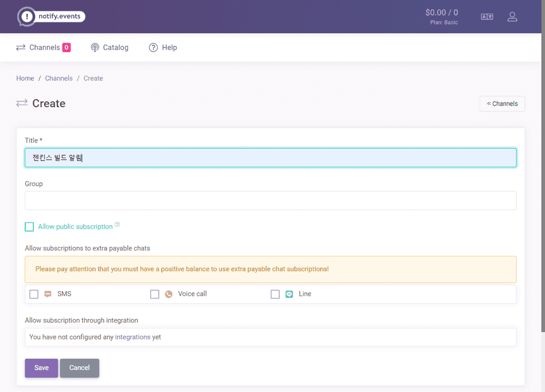
Task: Click the Voice call label text
Action: pos(192,294)
